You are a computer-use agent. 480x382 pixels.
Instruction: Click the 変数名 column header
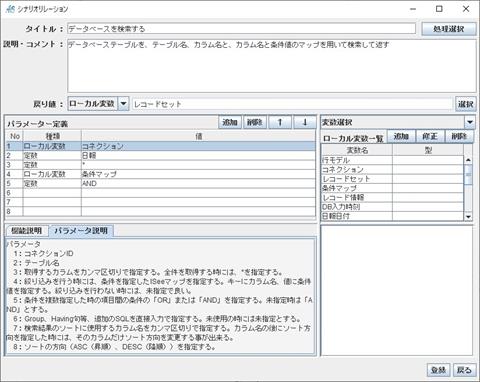pyautogui.click(x=357, y=150)
